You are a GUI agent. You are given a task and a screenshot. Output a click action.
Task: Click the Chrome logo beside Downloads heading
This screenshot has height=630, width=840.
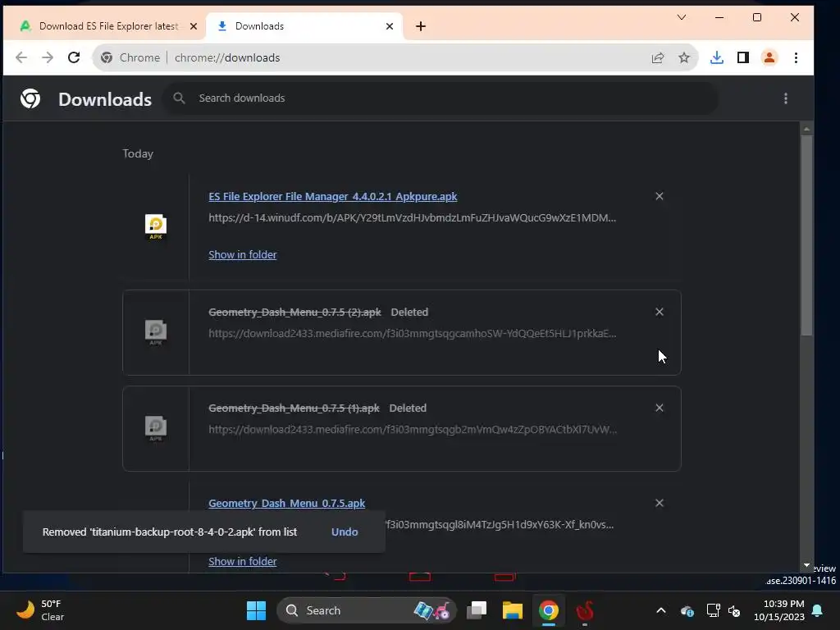(30, 98)
